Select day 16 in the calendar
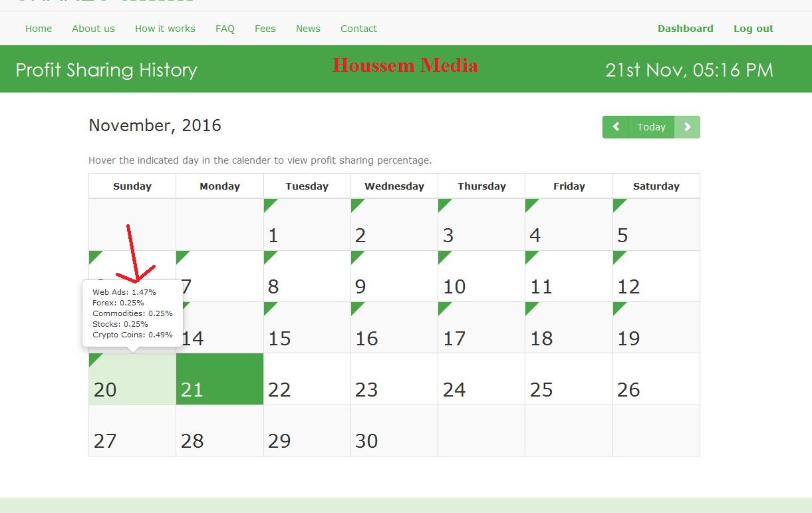Viewport: 812px width, 513px height. (394, 327)
